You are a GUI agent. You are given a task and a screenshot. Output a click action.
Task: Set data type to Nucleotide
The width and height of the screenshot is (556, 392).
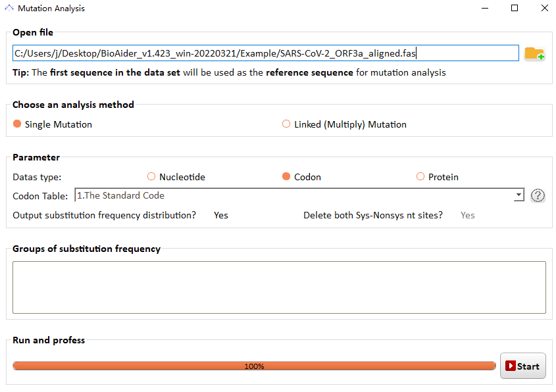[151, 177]
